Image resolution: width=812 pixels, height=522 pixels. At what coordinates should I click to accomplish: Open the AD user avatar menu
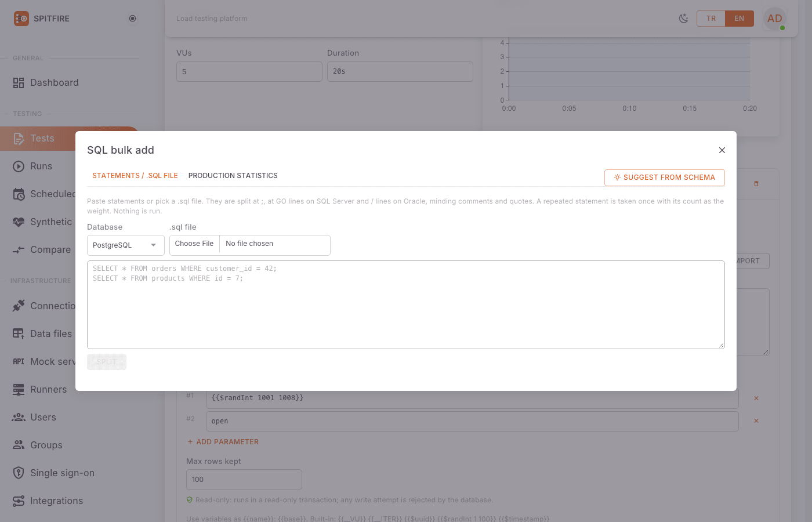[775, 19]
